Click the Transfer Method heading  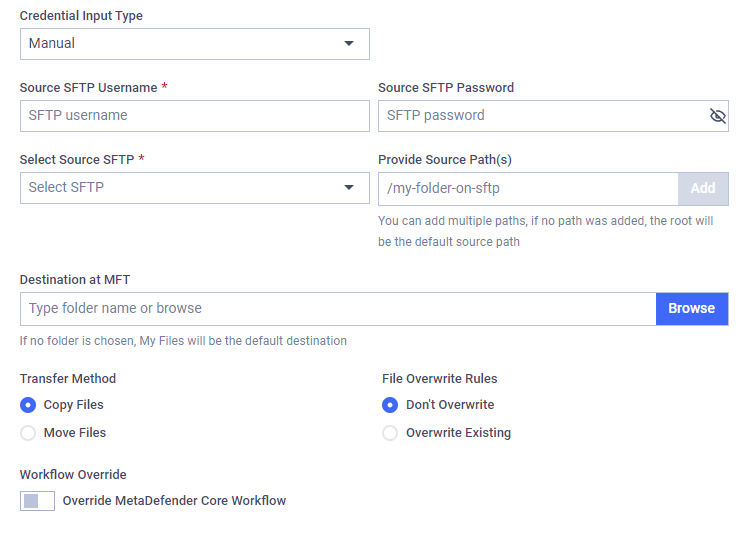68,378
